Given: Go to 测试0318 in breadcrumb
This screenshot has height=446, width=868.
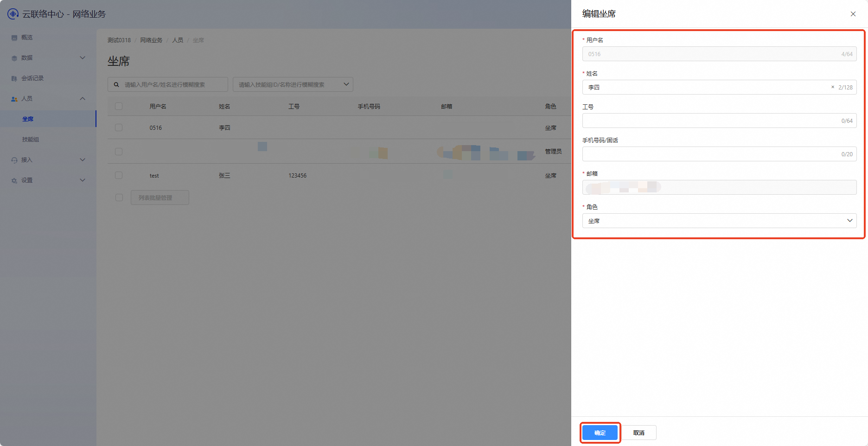Looking at the screenshot, I should [119, 40].
